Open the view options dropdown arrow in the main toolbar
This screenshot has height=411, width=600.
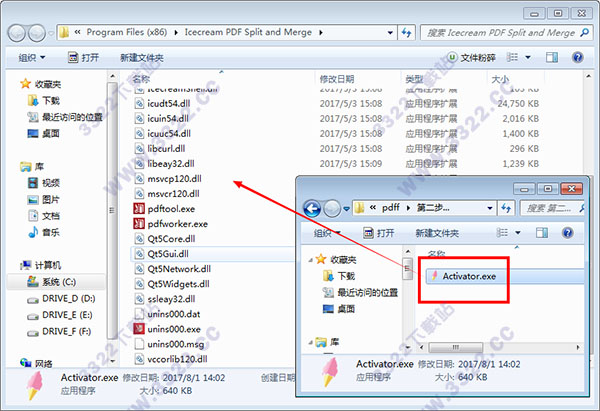coord(528,57)
